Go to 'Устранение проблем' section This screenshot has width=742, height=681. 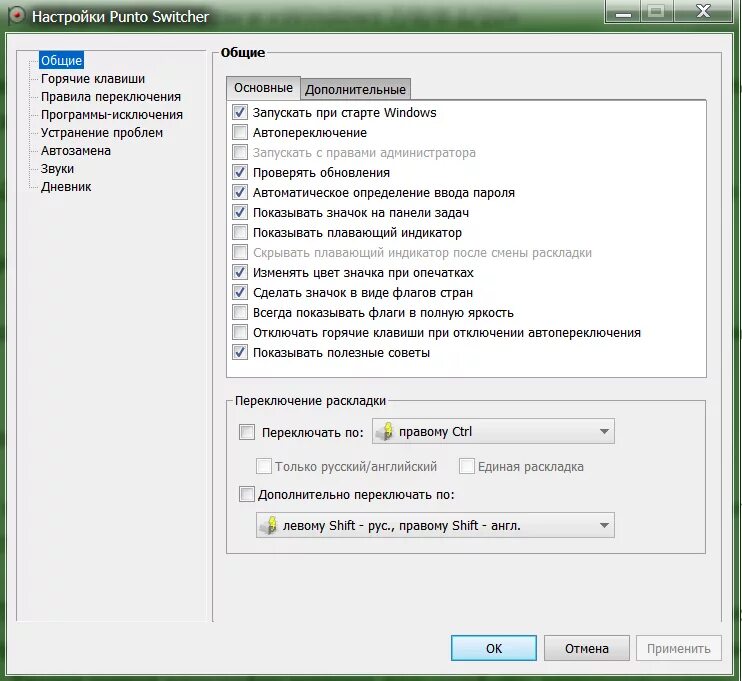click(x=102, y=133)
